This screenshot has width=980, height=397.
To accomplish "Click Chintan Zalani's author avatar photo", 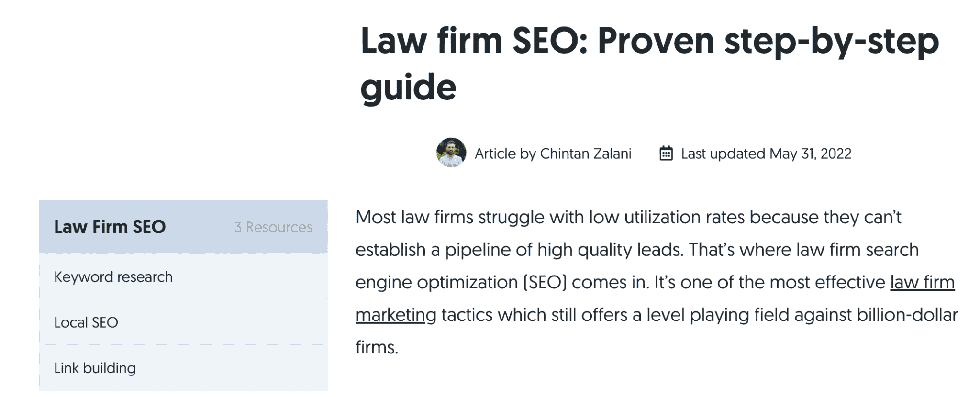I will [451, 153].
